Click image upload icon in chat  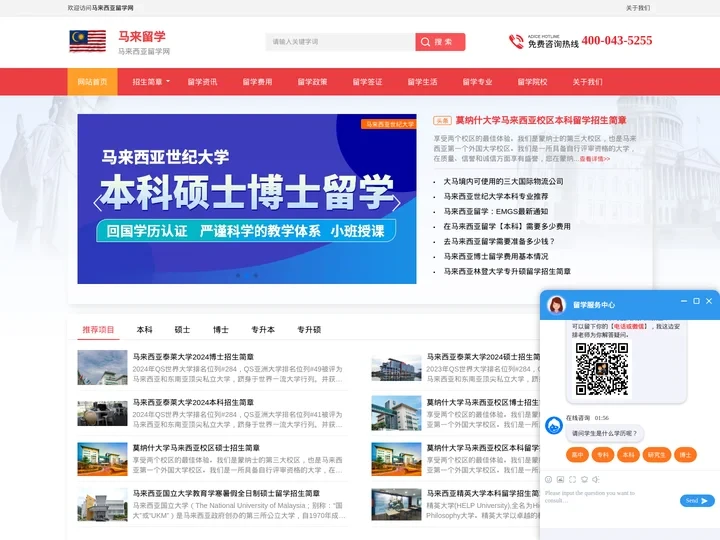pyautogui.click(x=560, y=479)
